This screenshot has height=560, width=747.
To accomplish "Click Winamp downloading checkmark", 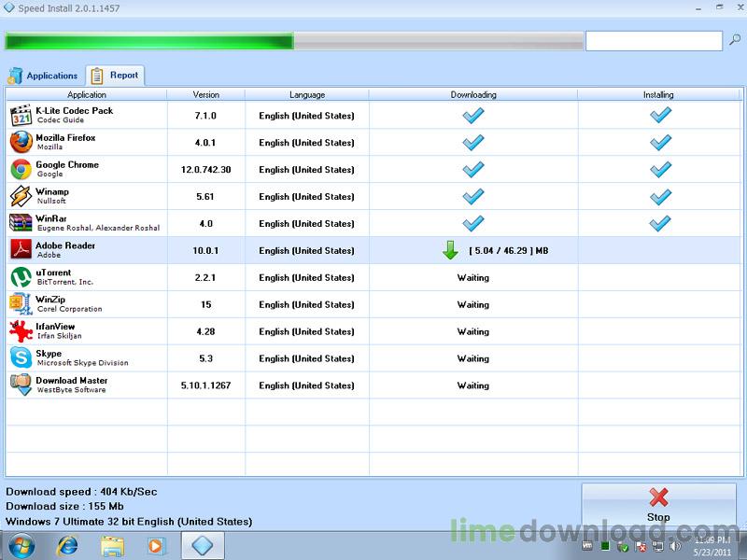I will click(473, 196).
